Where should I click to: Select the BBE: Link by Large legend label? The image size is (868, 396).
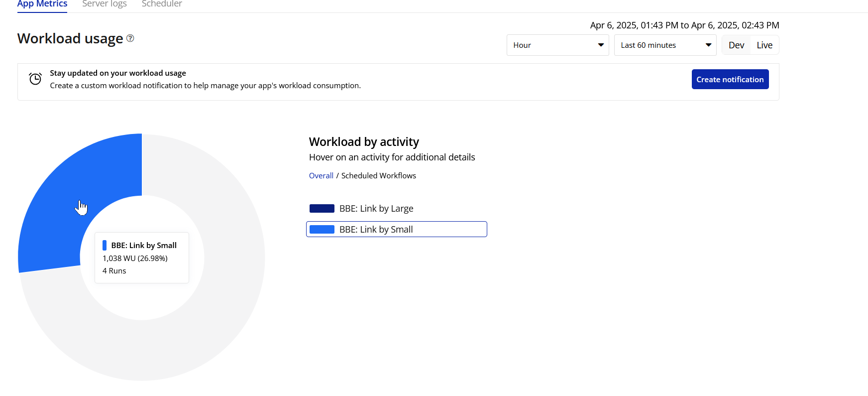376,209
